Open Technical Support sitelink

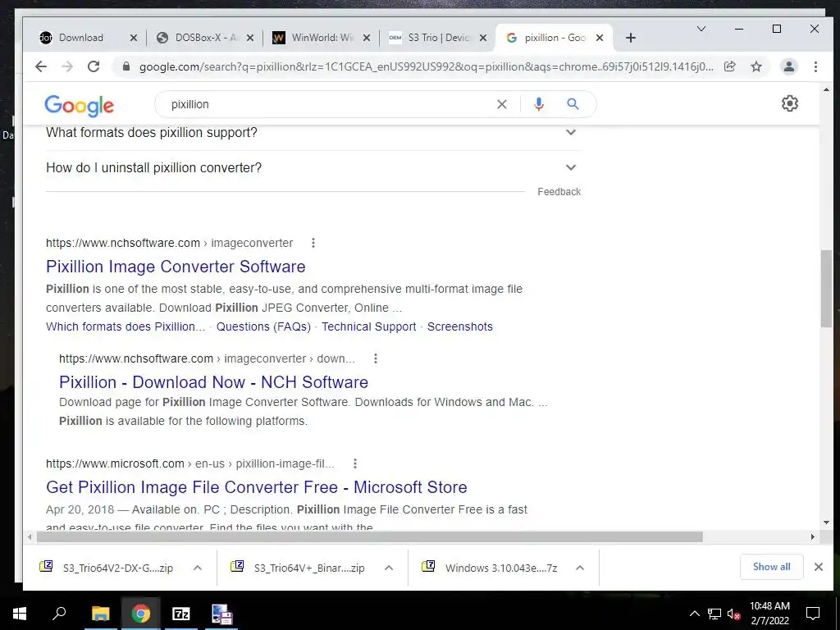(368, 326)
